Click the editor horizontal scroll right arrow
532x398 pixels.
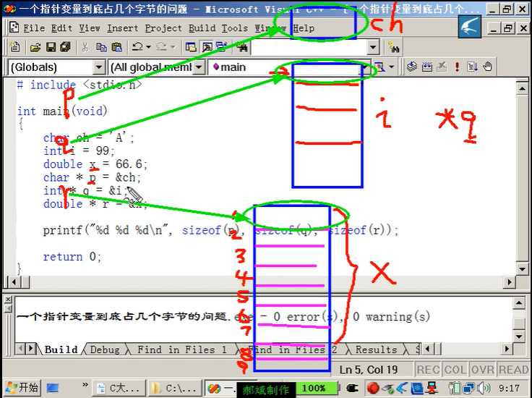510,281
